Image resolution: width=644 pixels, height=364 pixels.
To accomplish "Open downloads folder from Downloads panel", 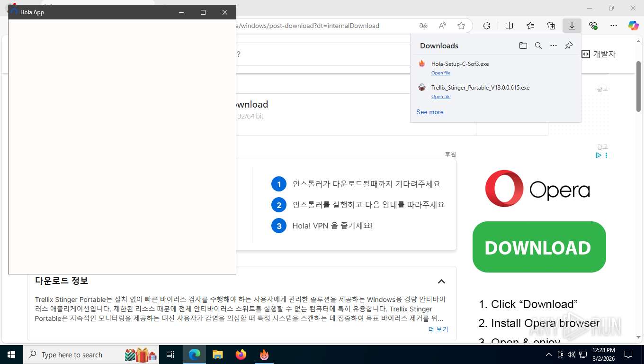I will (x=523, y=45).
